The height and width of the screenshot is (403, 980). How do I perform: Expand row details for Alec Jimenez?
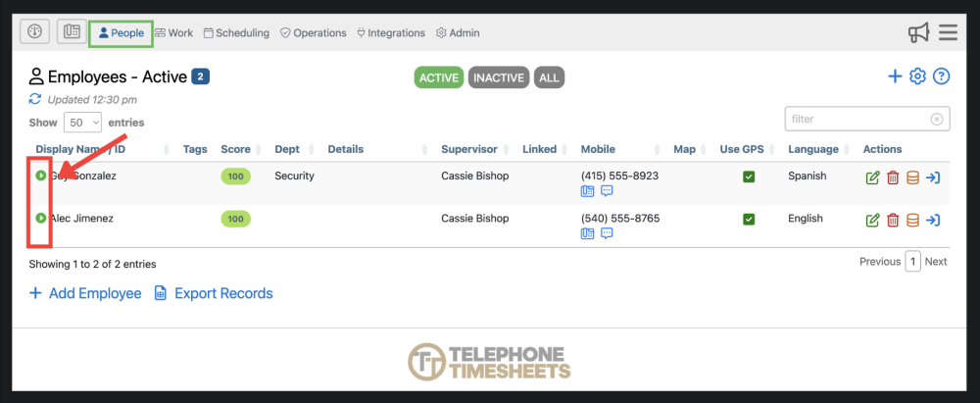tap(41, 219)
